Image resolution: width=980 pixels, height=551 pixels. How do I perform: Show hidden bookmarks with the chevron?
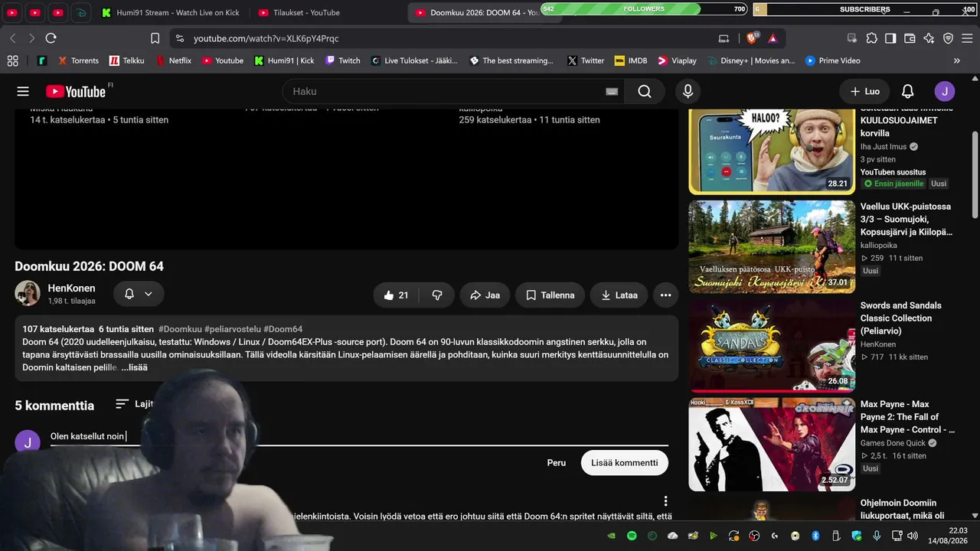956,60
